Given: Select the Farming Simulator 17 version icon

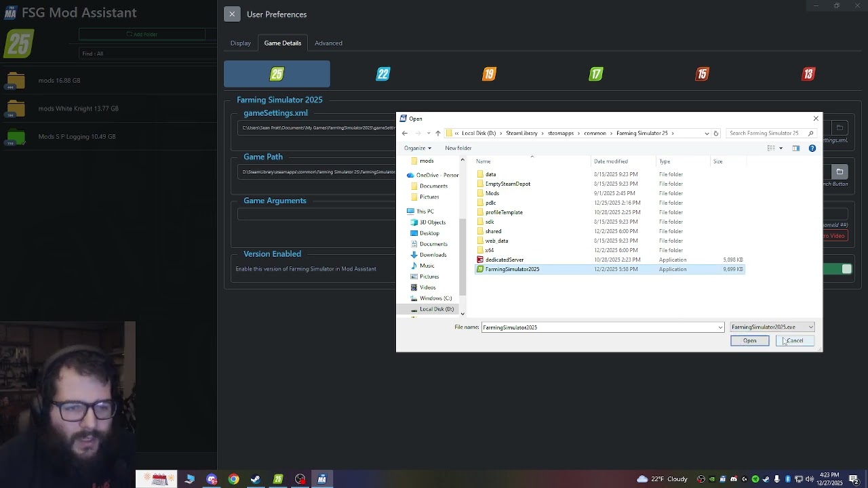Looking at the screenshot, I should 596,74.
